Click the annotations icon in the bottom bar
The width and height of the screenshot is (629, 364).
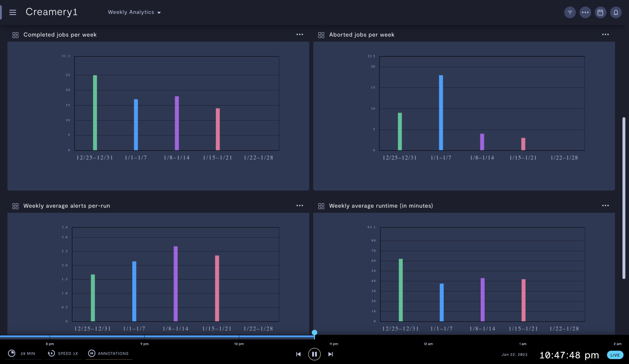92,354
